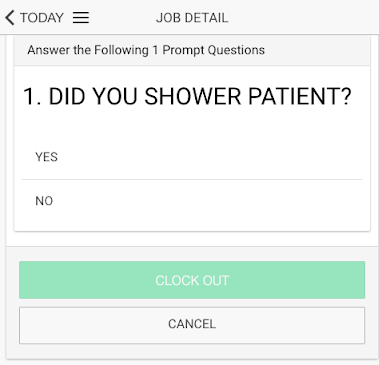Screen dimensions: 379x365
Task: Click the question number '1.' label
Action: [32, 97]
